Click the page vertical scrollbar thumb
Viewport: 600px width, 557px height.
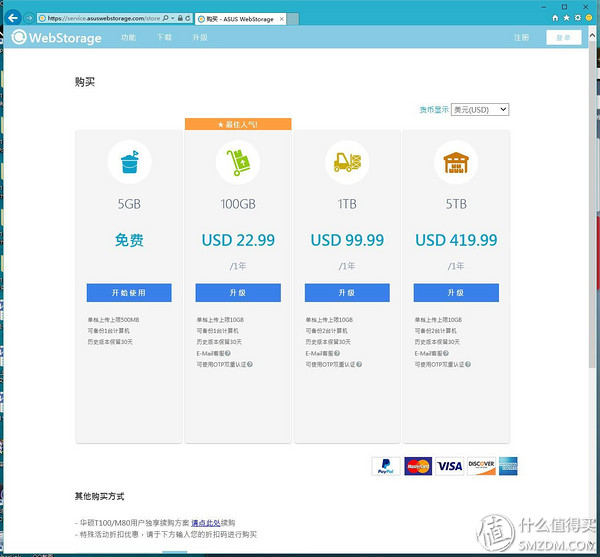click(592, 207)
